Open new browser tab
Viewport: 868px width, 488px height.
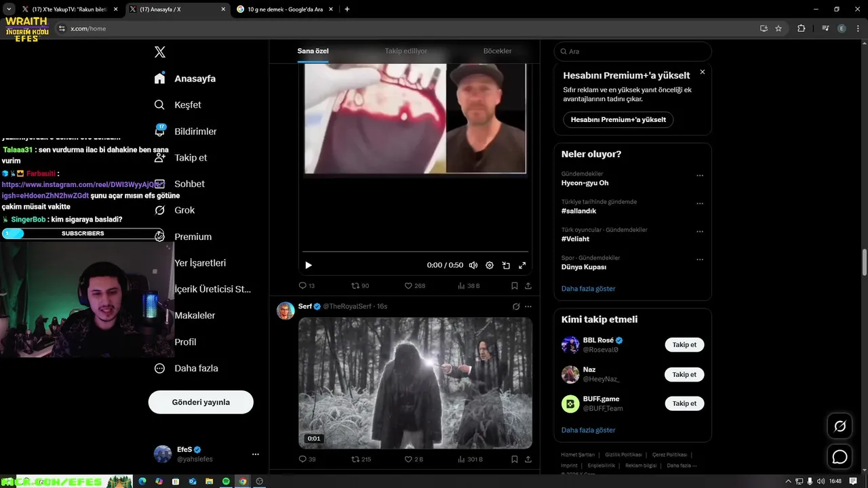tap(347, 9)
